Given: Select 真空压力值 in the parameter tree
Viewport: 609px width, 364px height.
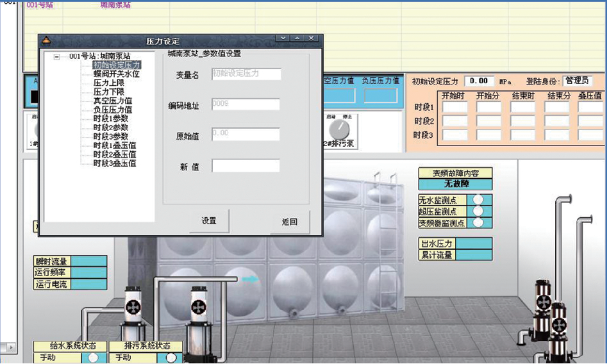Looking at the screenshot, I should tap(112, 101).
